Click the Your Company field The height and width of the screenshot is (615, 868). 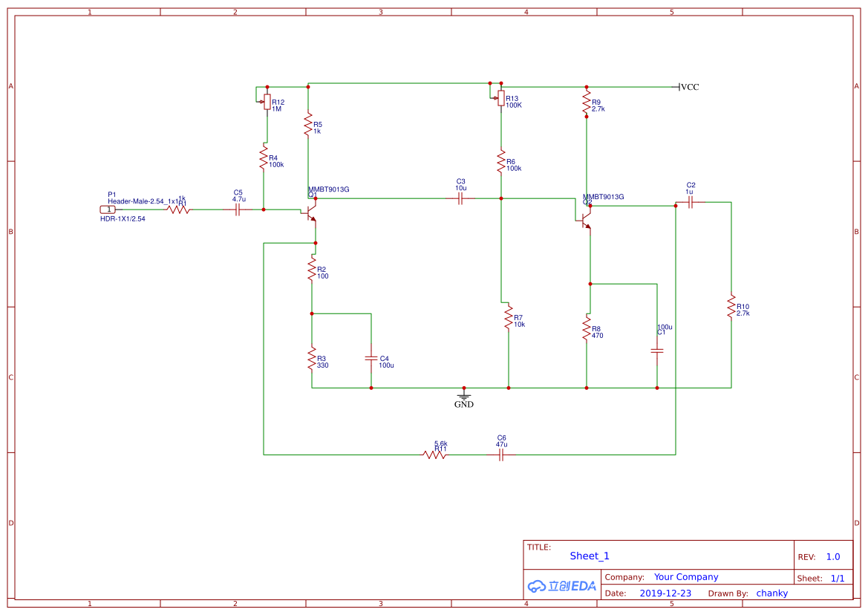[686, 577]
